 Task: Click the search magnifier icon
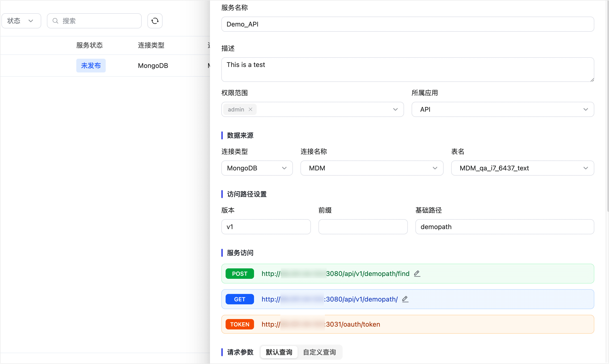pos(55,21)
